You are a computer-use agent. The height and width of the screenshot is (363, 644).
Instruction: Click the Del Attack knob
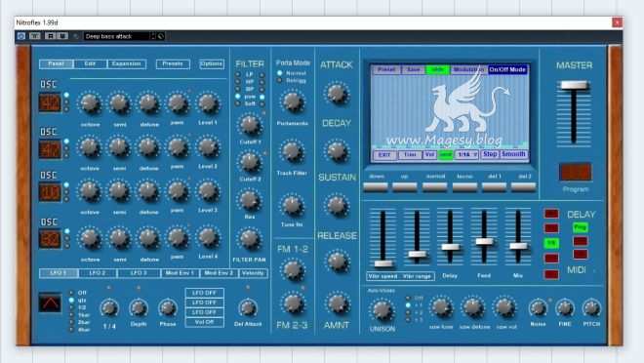(248, 307)
